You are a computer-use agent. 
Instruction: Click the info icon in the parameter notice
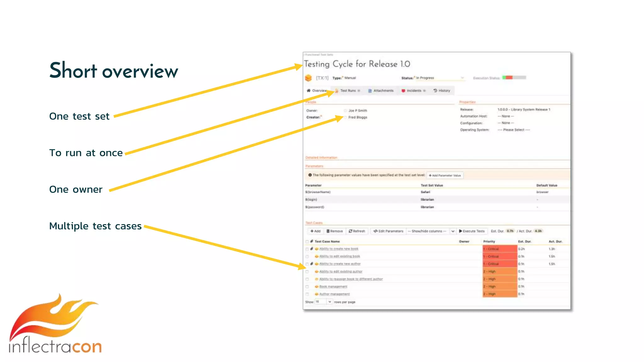click(x=310, y=175)
